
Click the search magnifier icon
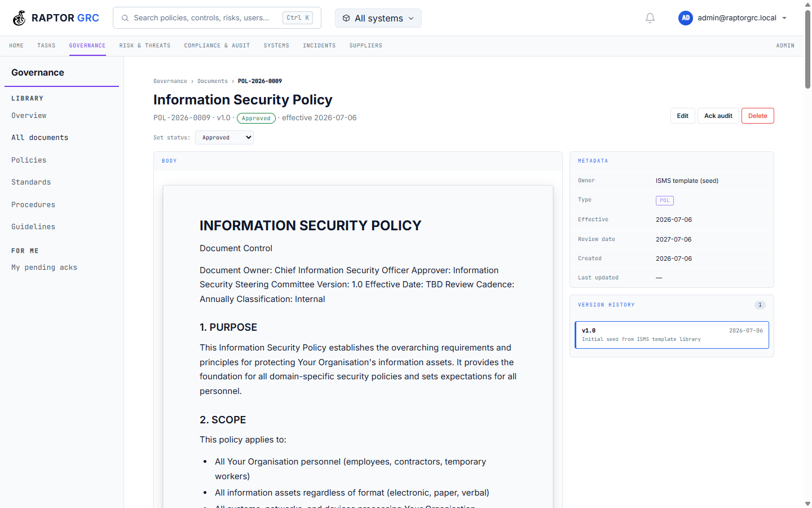click(x=125, y=18)
